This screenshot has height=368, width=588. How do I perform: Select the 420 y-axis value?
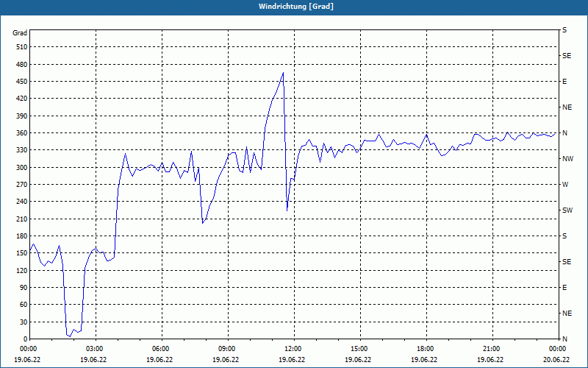click(22, 99)
